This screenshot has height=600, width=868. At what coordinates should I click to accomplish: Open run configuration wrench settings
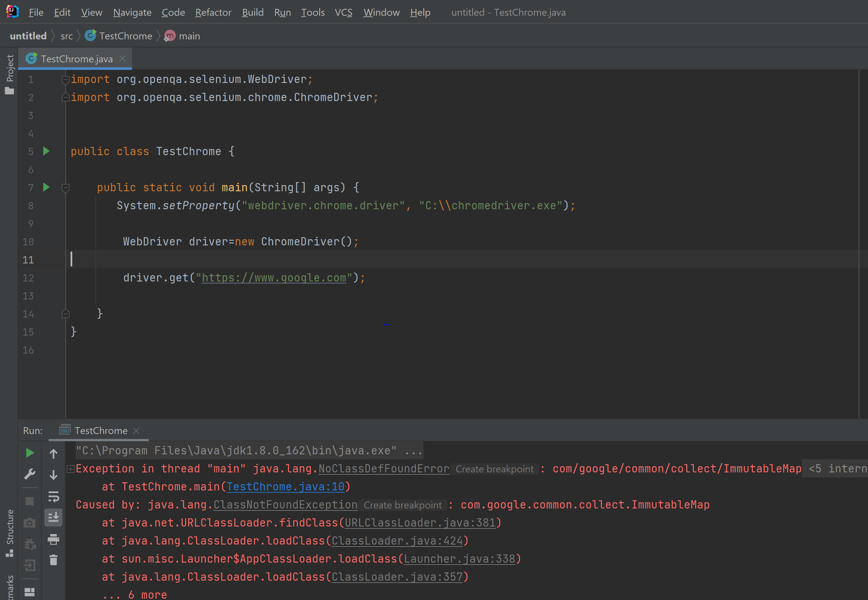tap(30, 474)
